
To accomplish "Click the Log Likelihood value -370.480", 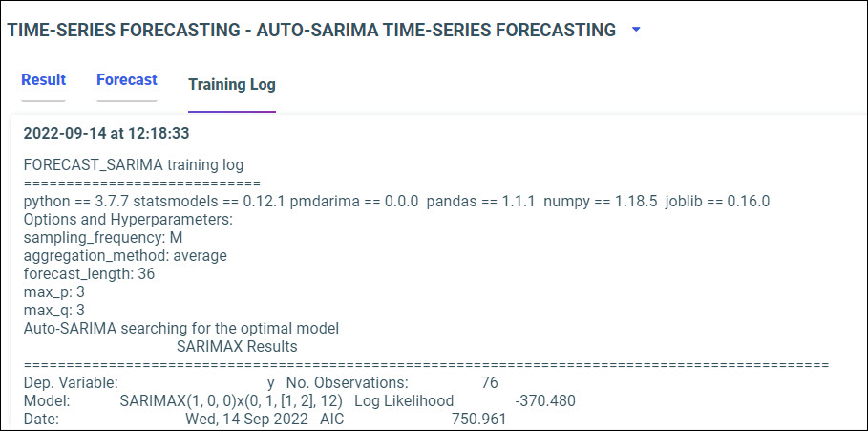I will click(x=545, y=400).
